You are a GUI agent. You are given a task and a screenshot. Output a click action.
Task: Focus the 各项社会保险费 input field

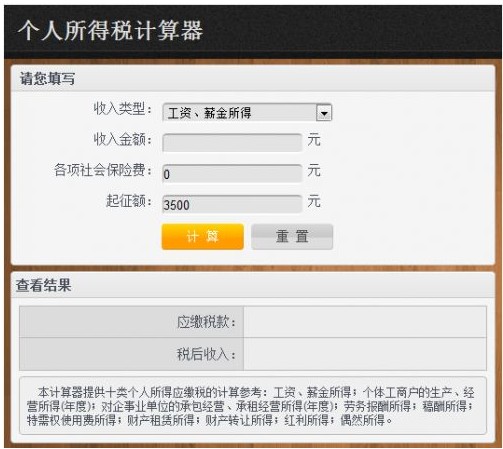click(x=232, y=173)
